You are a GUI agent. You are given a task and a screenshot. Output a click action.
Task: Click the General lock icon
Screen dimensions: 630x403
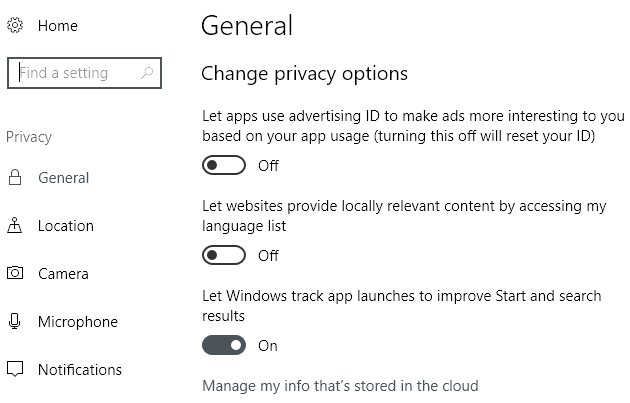click(x=15, y=178)
